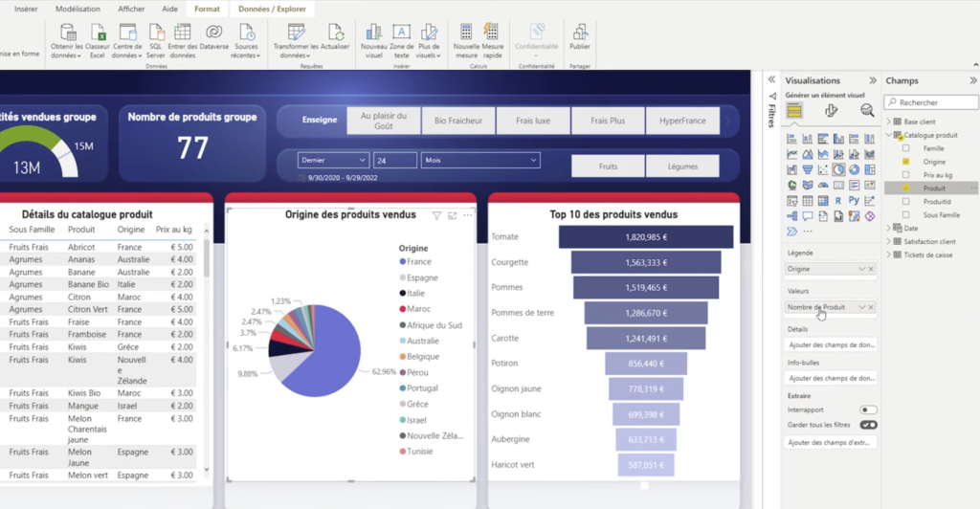
Task: Open the Modélisation ribbon tab
Action: (78, 9)
